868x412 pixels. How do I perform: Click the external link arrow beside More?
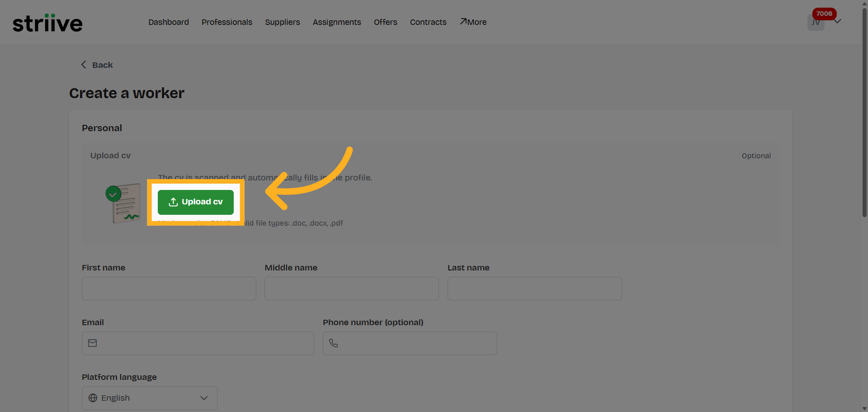[x=463, y=21]
